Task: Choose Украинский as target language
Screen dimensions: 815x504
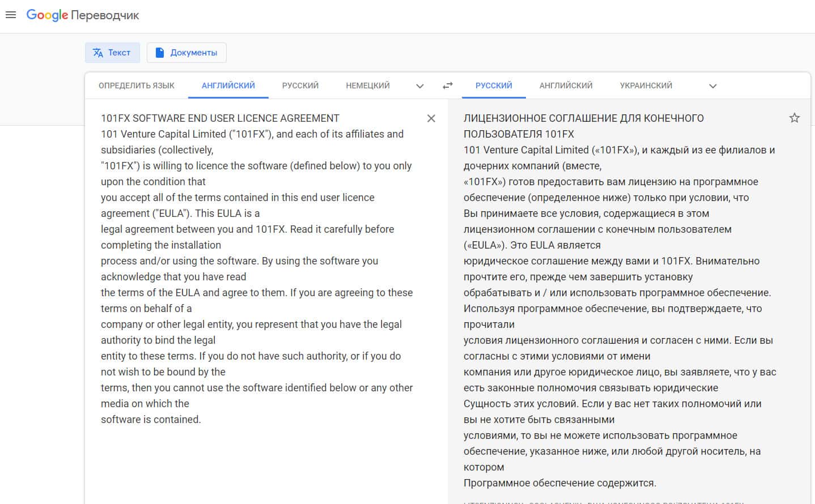Action: 646,86
